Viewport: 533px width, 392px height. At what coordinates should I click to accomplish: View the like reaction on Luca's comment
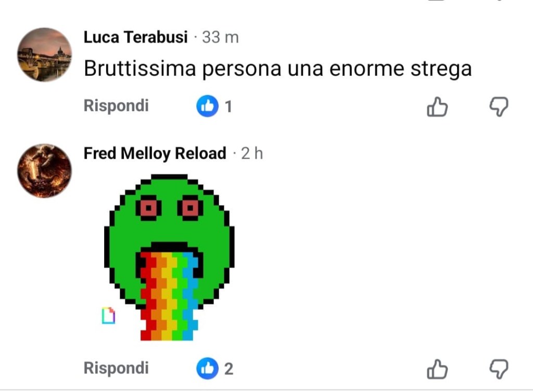[207, 106]
